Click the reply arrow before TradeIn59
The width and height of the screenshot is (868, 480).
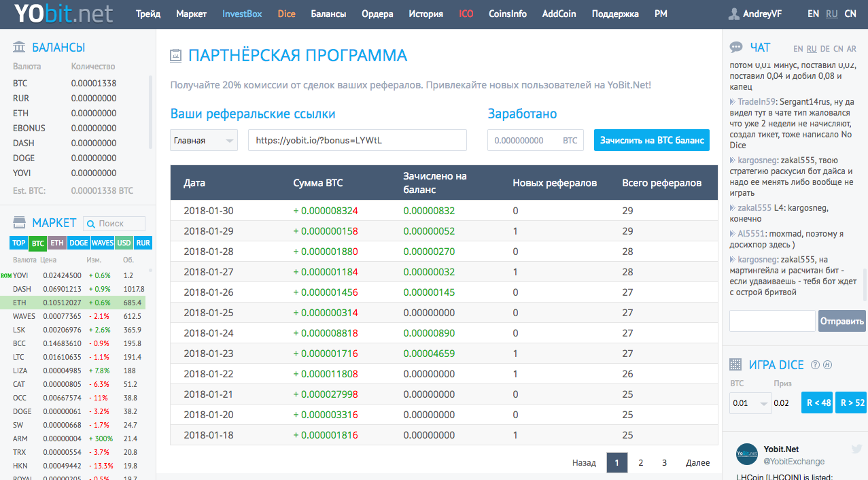pos(732,102)
